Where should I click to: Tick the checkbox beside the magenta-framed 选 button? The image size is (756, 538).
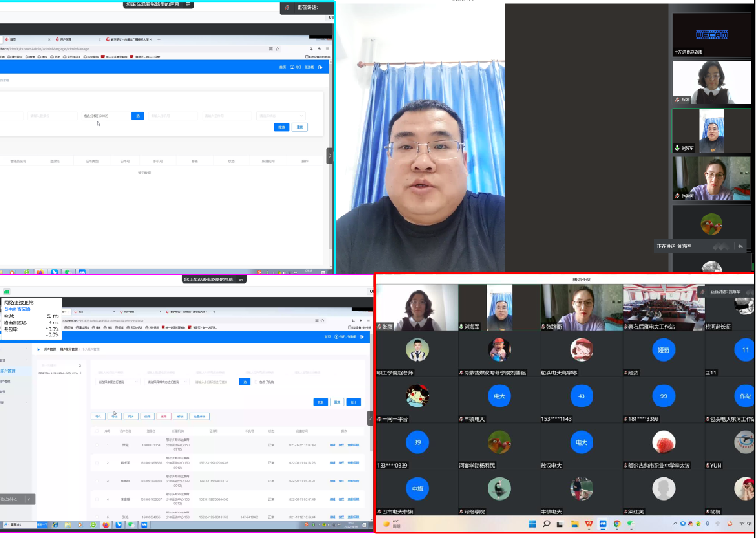(x=256, y=382)
